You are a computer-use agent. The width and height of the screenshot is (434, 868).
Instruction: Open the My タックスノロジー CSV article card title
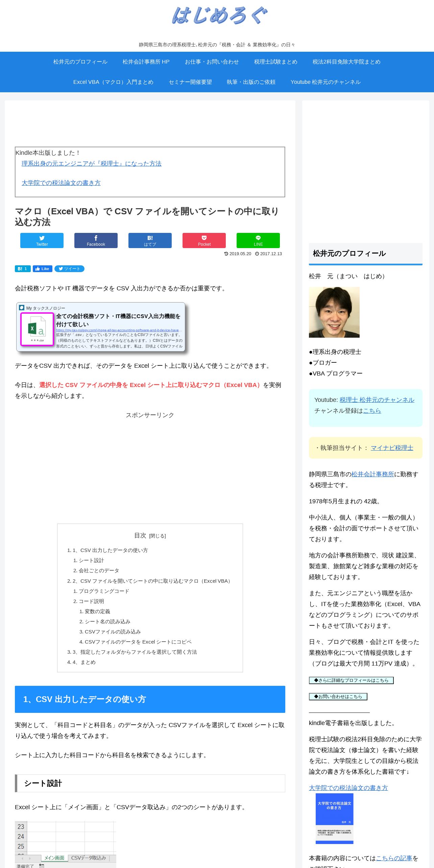pyautogui.click(x=118, y=320)
